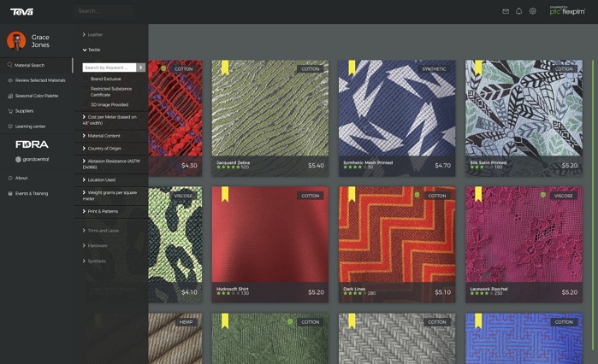Click the star rating on Jacquard Zebra
Image resolution: width=598 pixels, height=364 pixels.
(228, 167)
